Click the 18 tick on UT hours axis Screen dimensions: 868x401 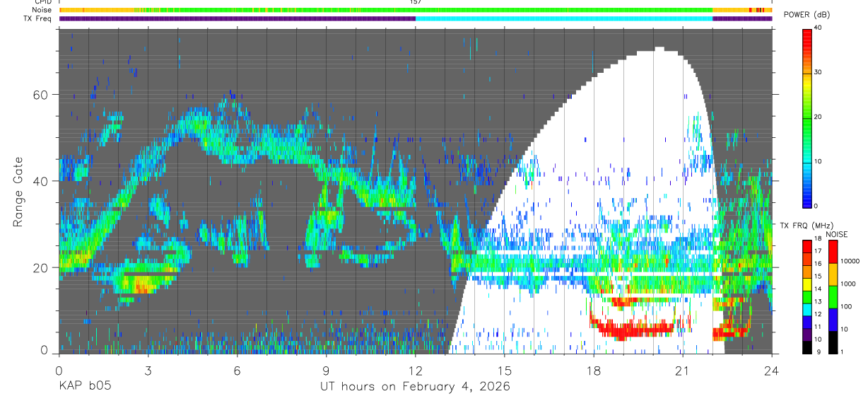pyautogui.click(x=594, y=371)
